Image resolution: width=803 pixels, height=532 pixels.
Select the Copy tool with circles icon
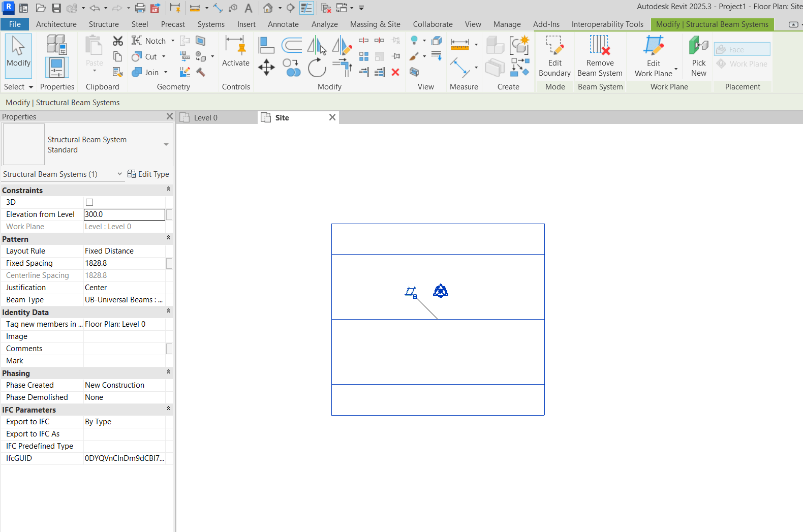tap(292, 67)
